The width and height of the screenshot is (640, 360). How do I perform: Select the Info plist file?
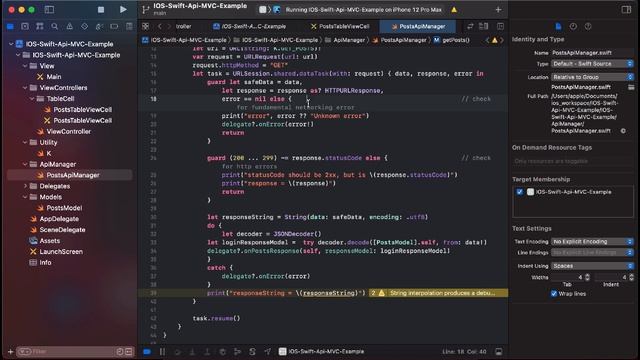pyautogui.click(x=45, y=262)
